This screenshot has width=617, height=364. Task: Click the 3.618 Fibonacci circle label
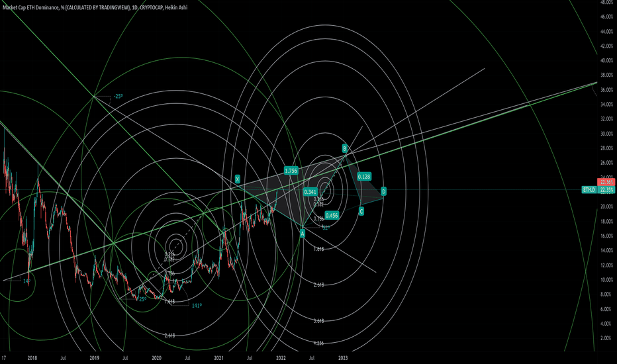318,321
